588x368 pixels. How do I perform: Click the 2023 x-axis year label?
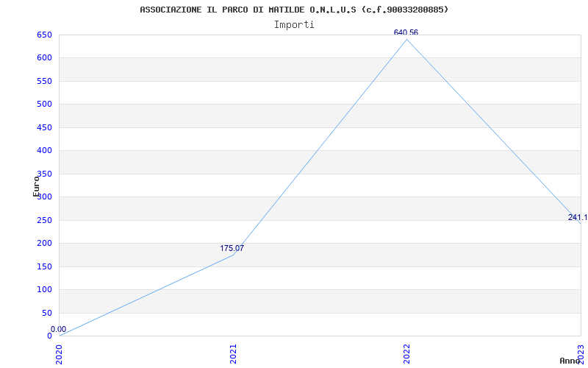pyautogui.click(x=581, y=354)
